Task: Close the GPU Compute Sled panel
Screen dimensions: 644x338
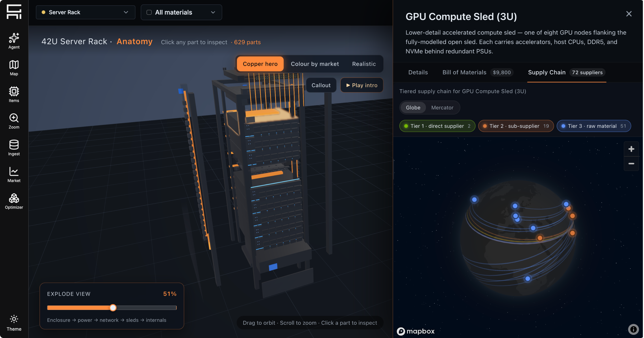Action: (629, 14)
